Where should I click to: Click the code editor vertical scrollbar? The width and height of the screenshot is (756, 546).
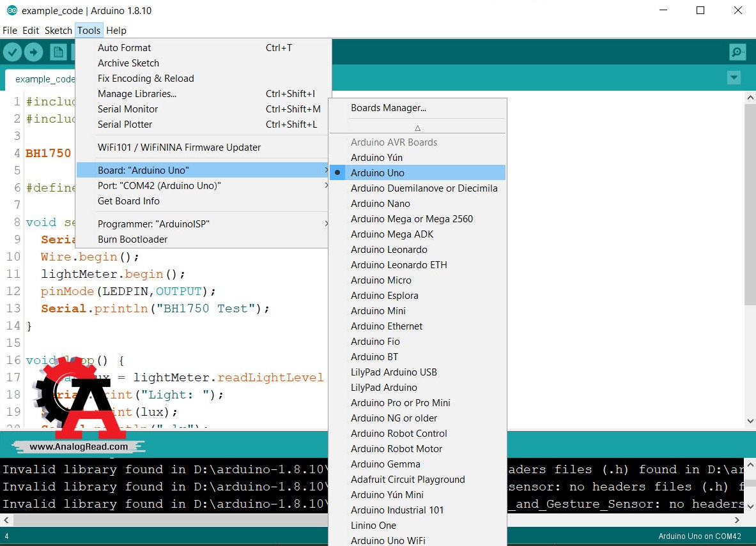[x=750, y=204]
